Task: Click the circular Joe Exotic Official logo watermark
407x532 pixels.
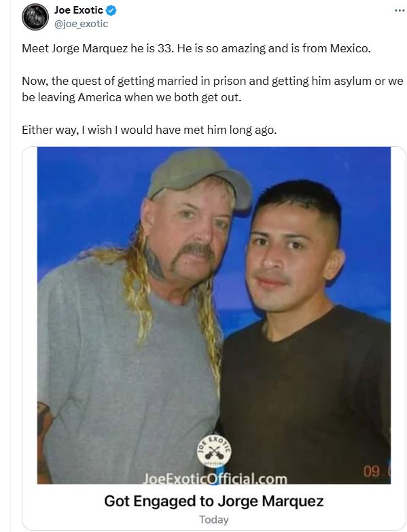Action: pos(214,452)
